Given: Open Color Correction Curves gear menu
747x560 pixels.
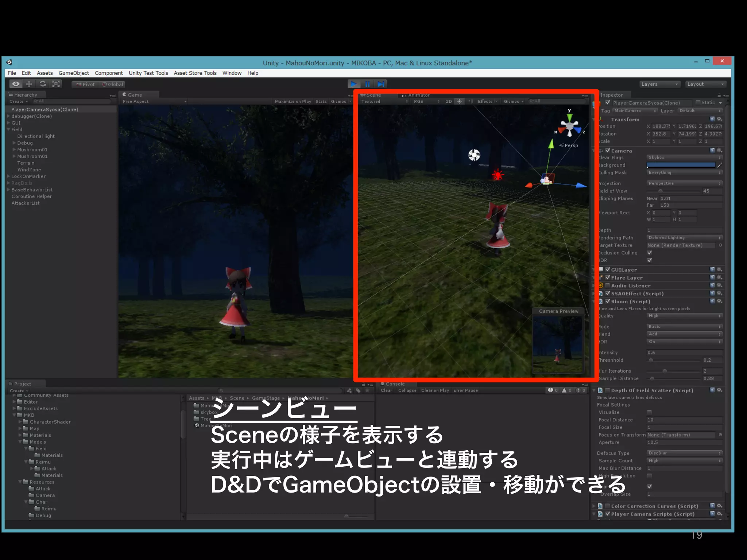Looking at the screenshot, I should [x=719, y=506].
